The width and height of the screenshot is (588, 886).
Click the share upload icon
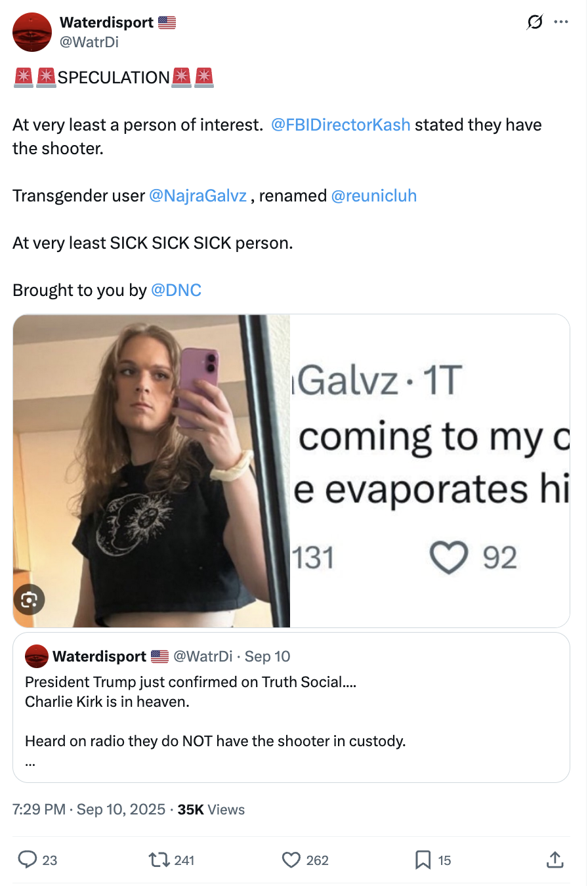pos(555,859)
